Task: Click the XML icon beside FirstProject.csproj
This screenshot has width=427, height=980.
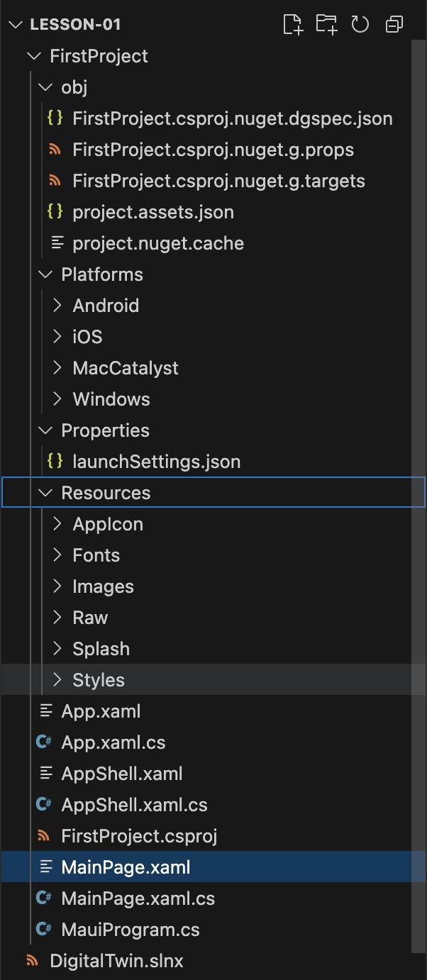Action: (44, 836)
